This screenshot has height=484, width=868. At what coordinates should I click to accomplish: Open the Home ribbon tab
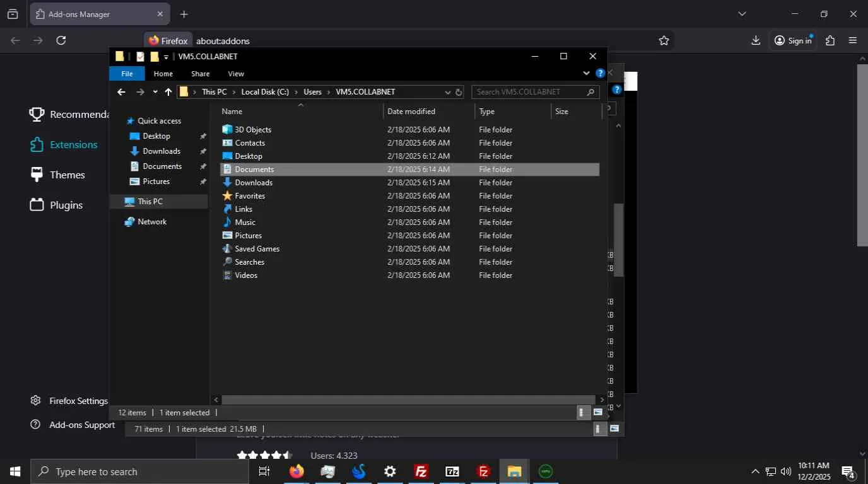[x=163, y=74]
